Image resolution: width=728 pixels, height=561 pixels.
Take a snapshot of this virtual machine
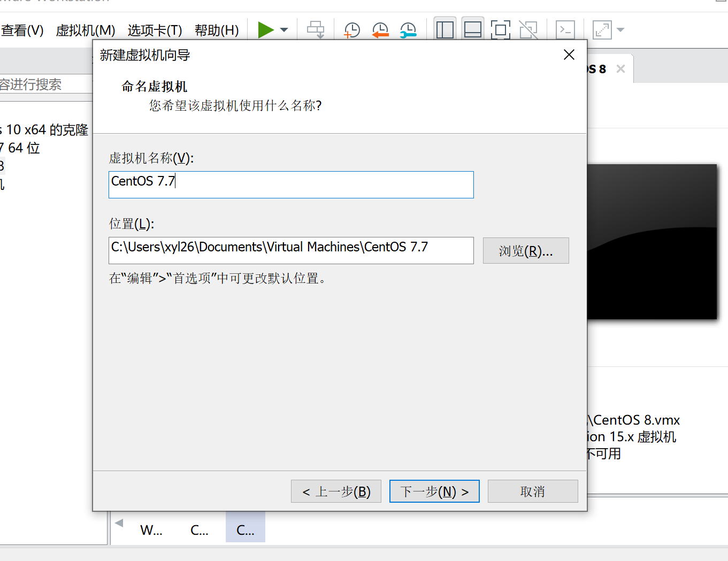(x=351, y=30)
